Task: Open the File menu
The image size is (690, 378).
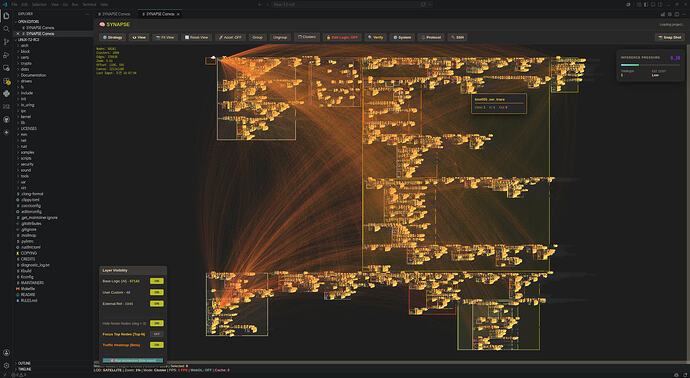Action: click(14, 4)
